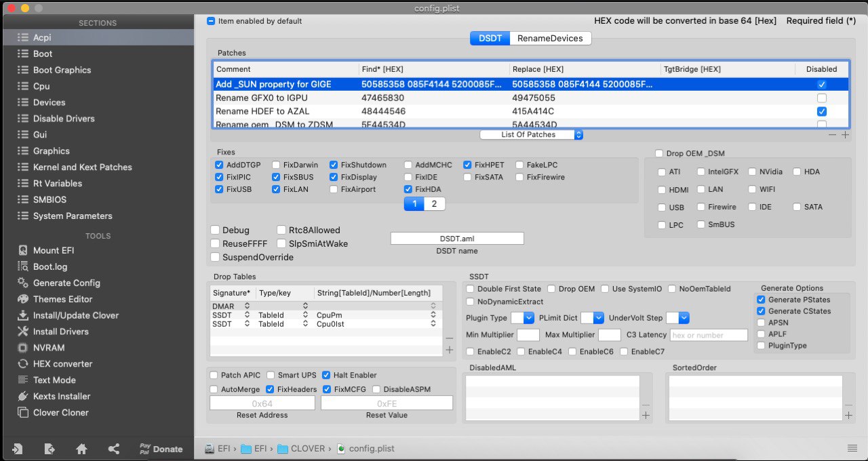
Task: Enable the FixDarwin checkbox
Action: click(x=276, y=165)
